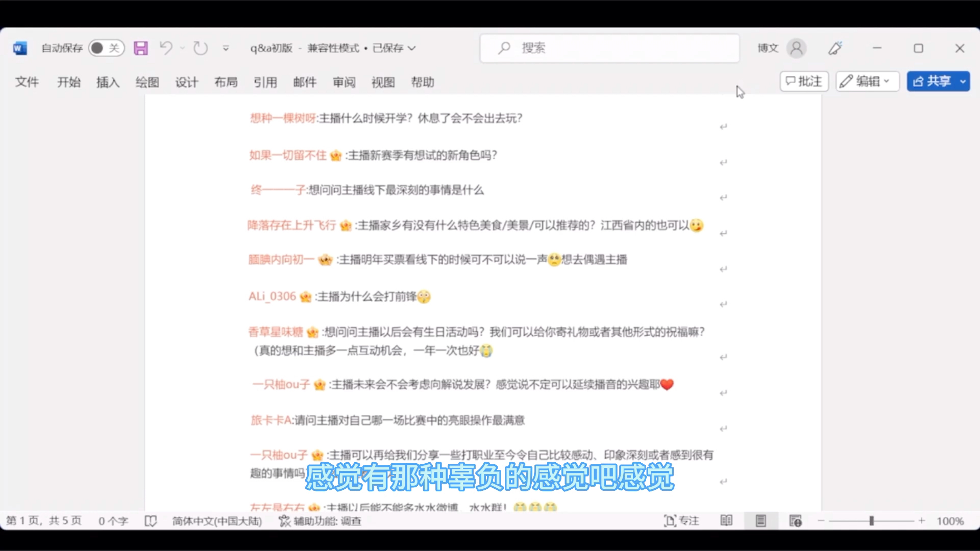Image resolution: width=980 pixels, height=551 pixels.
Task: Switch to the 开始 tab
Action: tap(68, 82)
